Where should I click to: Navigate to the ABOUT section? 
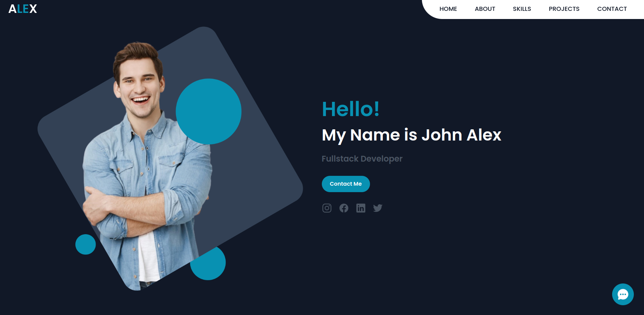point(485,9)
